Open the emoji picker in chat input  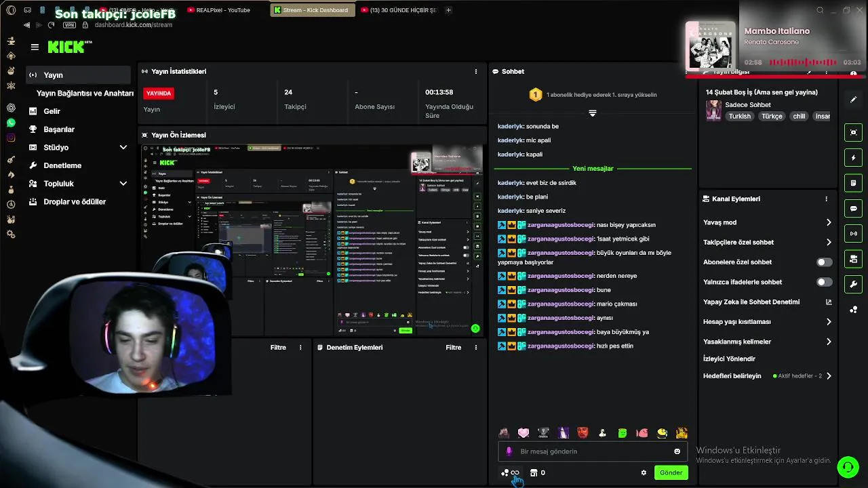pyautogui.click(x=677, y=451)
